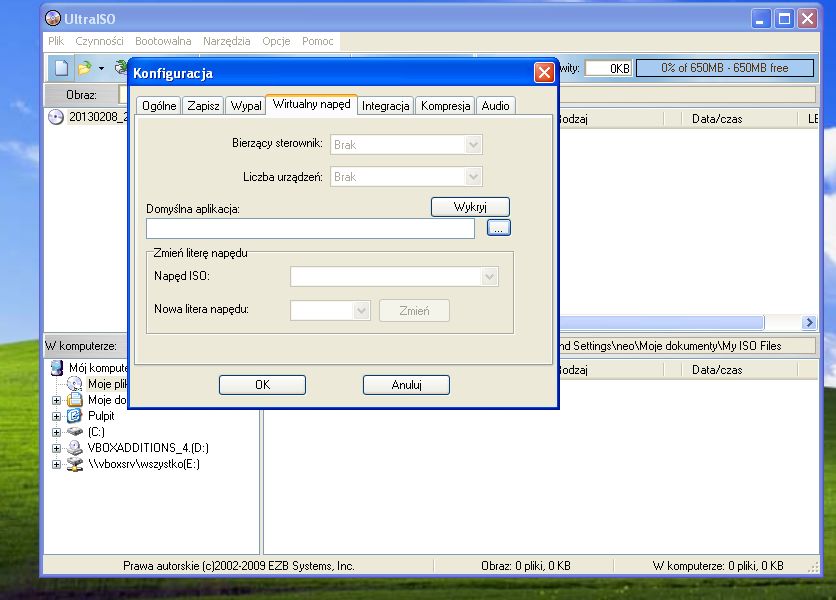Screen dimensions: 836x600
Task: Switch to the Wypal tab
Action: point(246,106)
